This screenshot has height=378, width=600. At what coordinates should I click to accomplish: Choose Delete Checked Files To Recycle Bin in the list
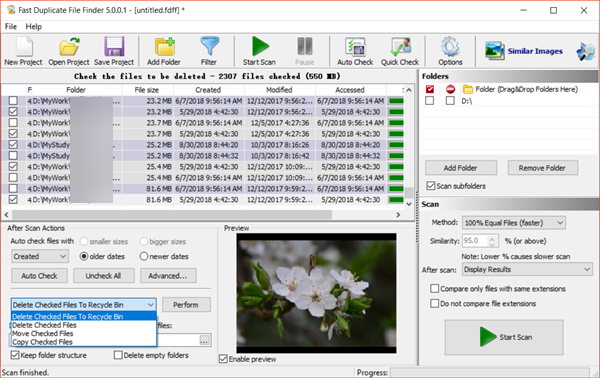click(x=84, y=316)
